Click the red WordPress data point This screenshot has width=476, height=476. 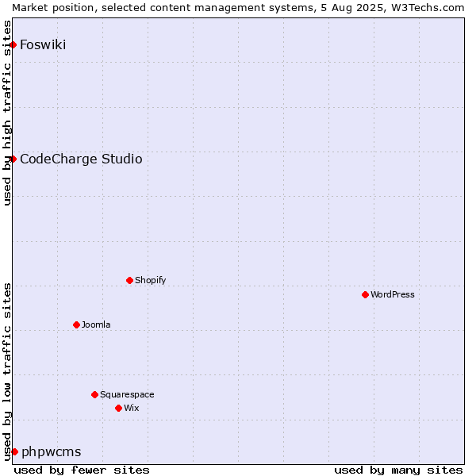[365, 295]
